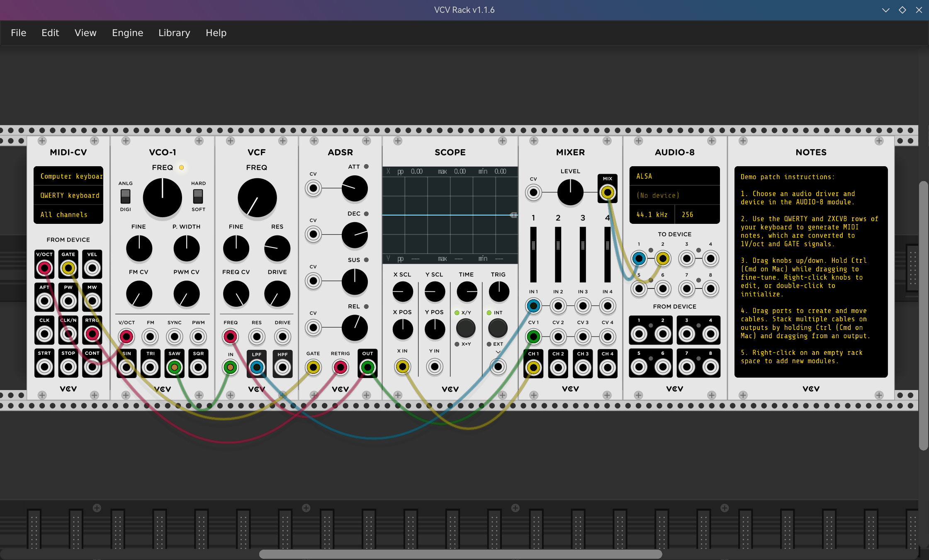The height and width of the screenshot is (560, 929).
Task: Open the 'Computer keyboard' device selector on MIDI-CV
Action: tap(68, 176)
